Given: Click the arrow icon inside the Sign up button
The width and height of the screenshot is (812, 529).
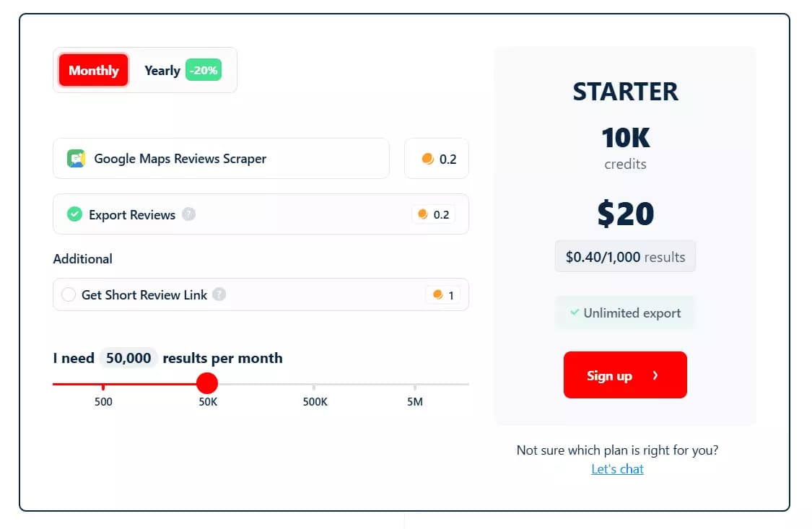Looking at the screenshot, I should [x=655, y=375].
